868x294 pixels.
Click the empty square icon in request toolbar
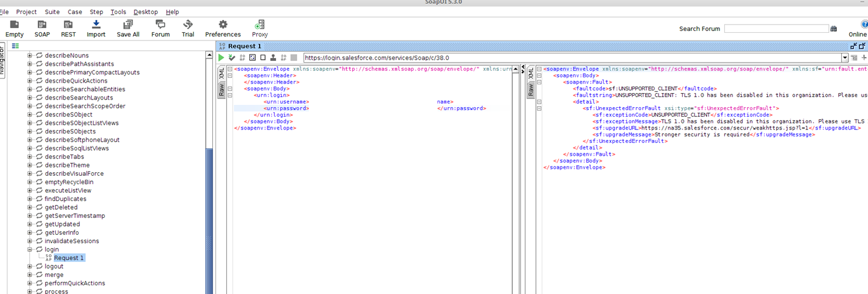click(x=263, y=57)
